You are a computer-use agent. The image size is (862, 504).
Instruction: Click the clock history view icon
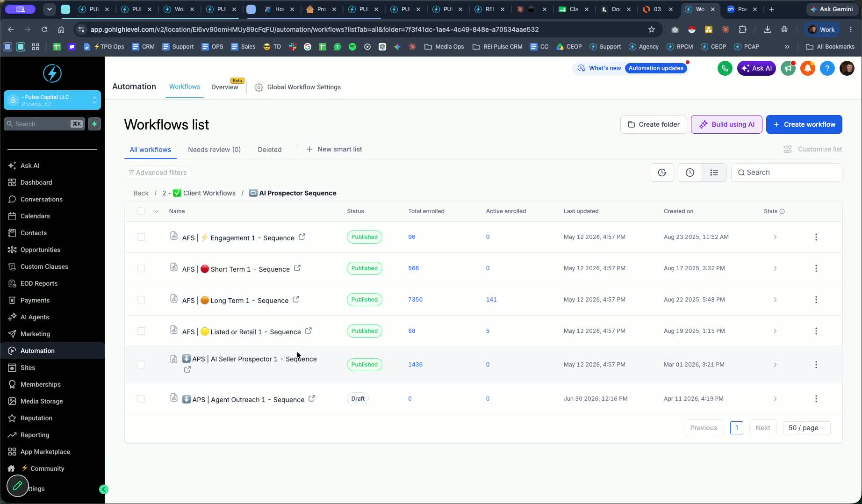pos(690,173)
